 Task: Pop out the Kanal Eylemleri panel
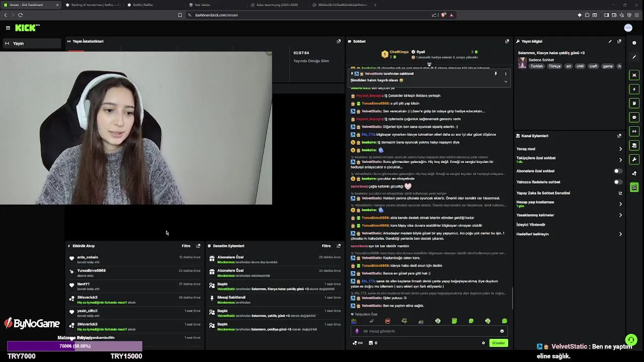click(619, 136)
